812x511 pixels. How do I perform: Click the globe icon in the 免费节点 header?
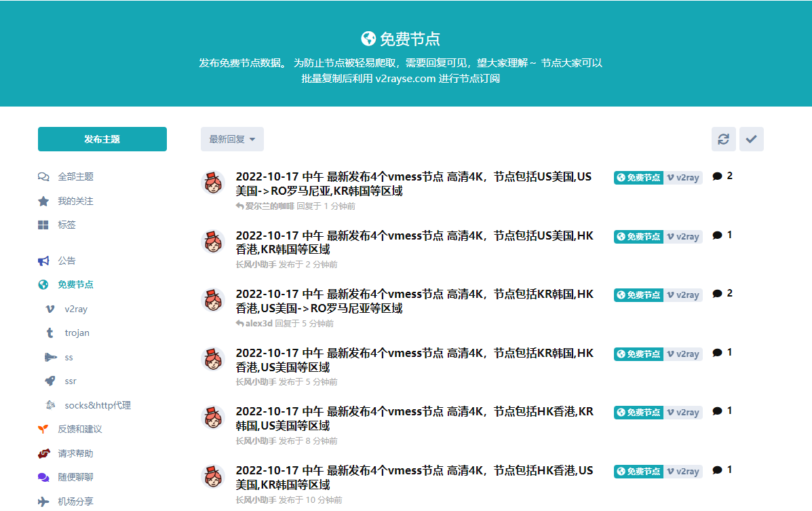(x=368, y=39)
